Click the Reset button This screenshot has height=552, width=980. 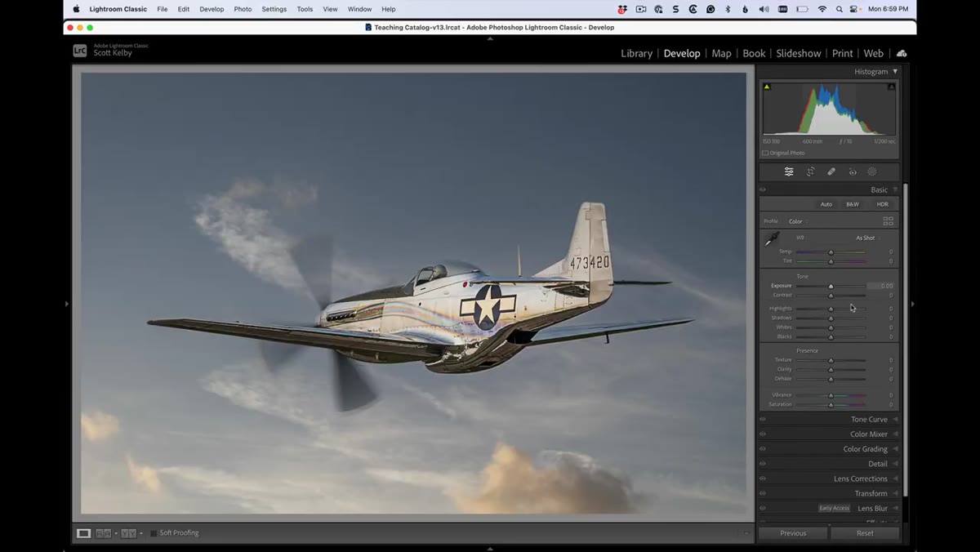point(865,533)
